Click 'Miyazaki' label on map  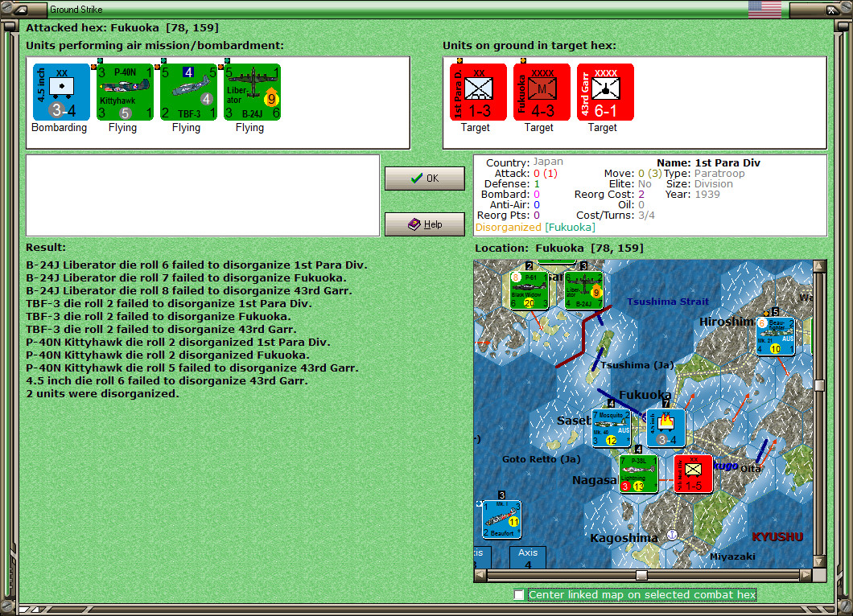click(x=732, y=556)
